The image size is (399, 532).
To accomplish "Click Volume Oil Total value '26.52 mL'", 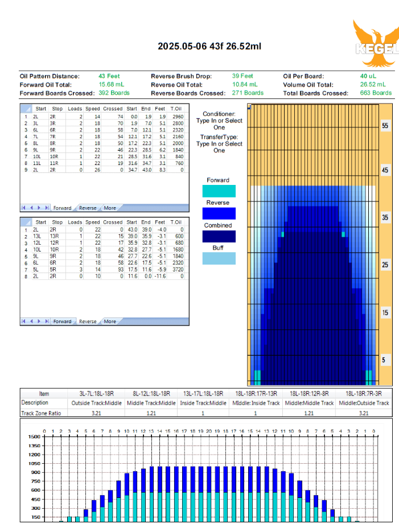I will pyautogui.click(x=373, y=84).
